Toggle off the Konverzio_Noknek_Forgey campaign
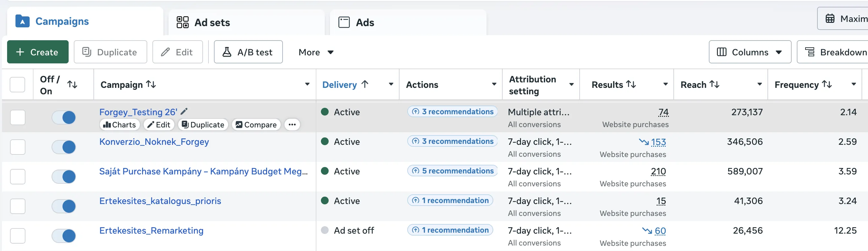The width and height of the screenshot is (868, 251). (64, 147)
